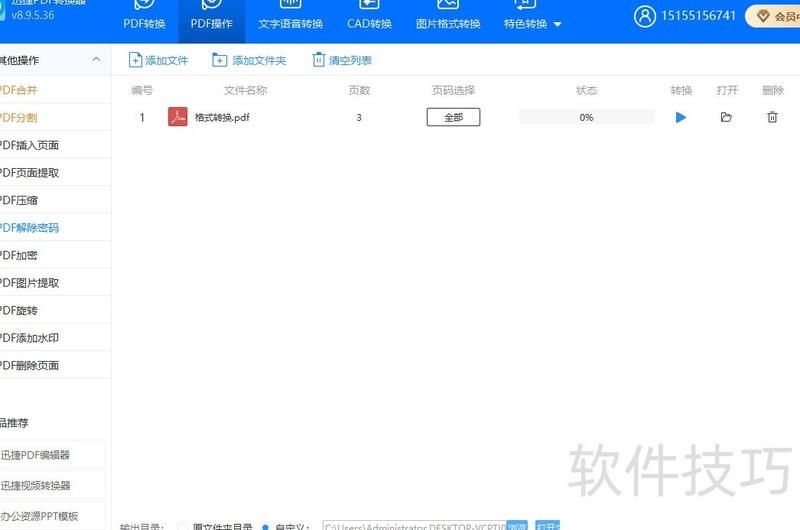Click the 状态 column header
This screenshot has width=800, height=530.
(x=586, y=90)
